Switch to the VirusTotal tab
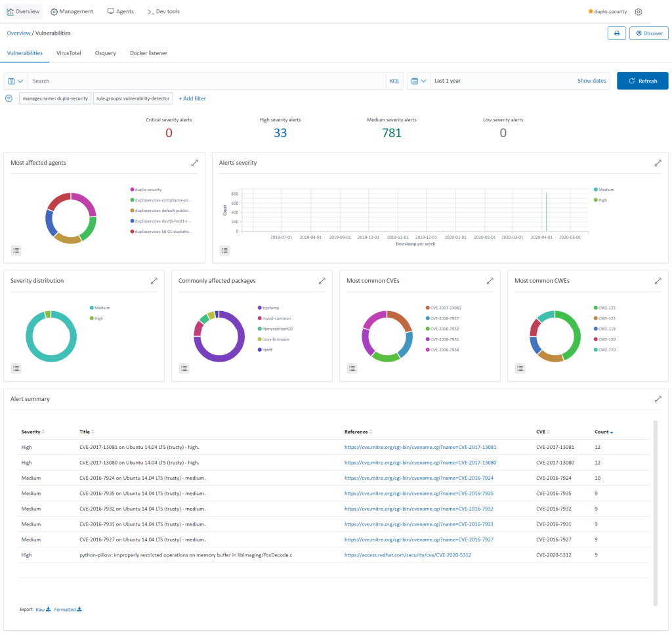The height and width of the screenshot is (634, 672). point(69,53)
